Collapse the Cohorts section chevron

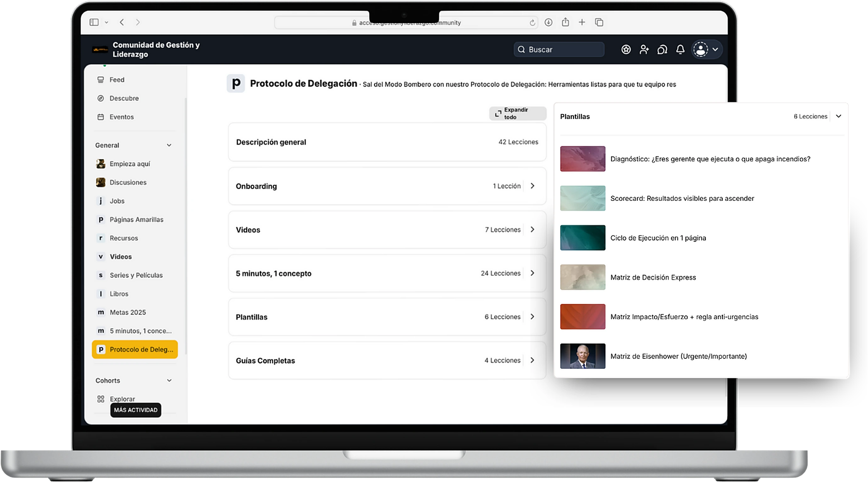169,381
